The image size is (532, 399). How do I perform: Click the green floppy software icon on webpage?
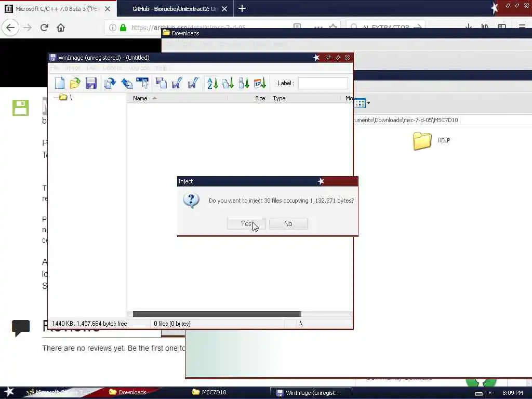[x=21, y=108]
